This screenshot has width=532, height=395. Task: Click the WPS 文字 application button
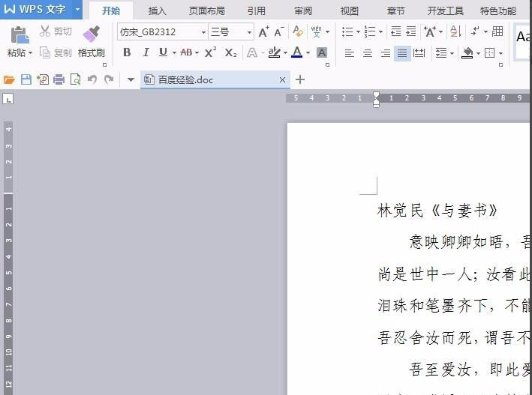(35, 9)
